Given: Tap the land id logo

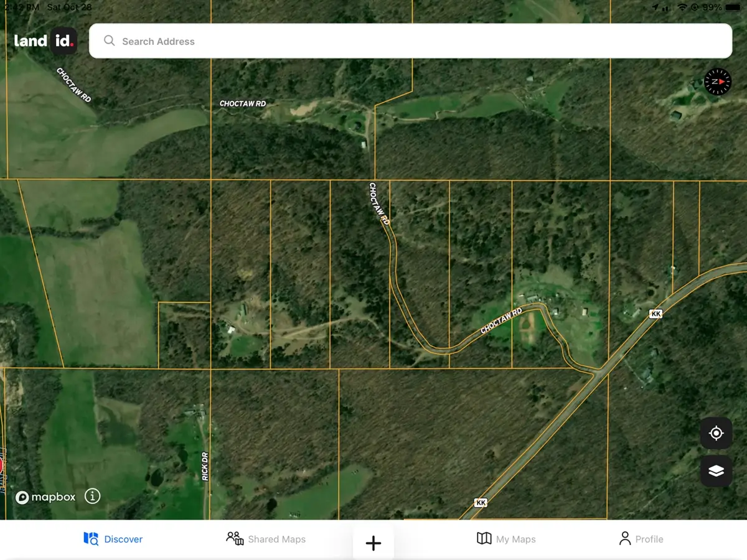Looking at the screenshot, I should [45, 41].
